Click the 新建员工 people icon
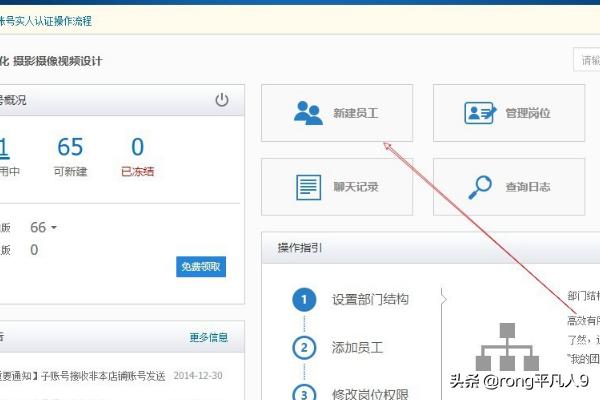 308,113
